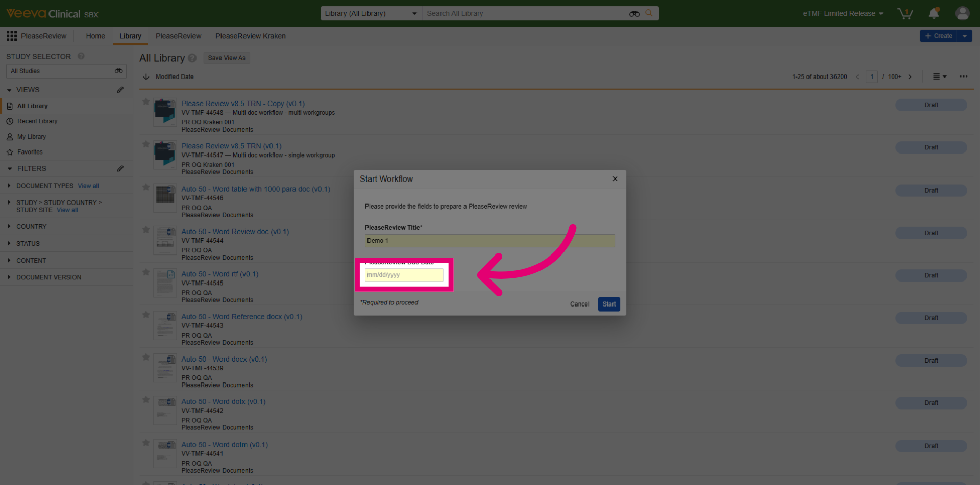Click Save View As button

227,58
